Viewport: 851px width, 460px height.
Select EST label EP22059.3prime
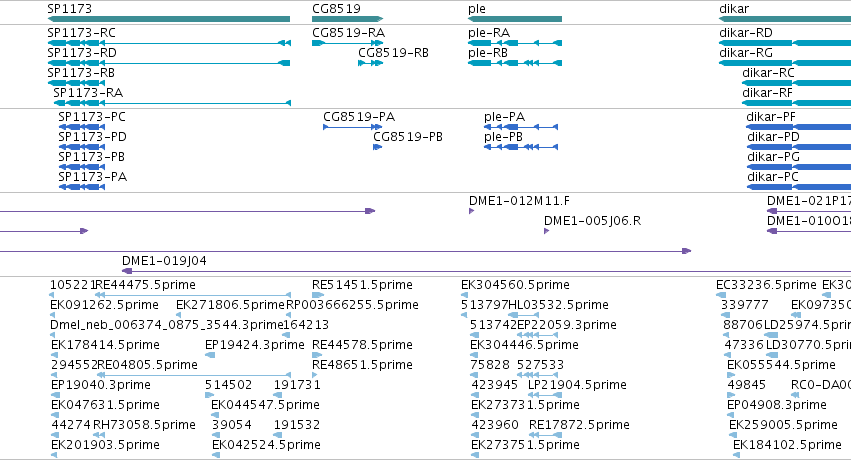coord(567,325)
